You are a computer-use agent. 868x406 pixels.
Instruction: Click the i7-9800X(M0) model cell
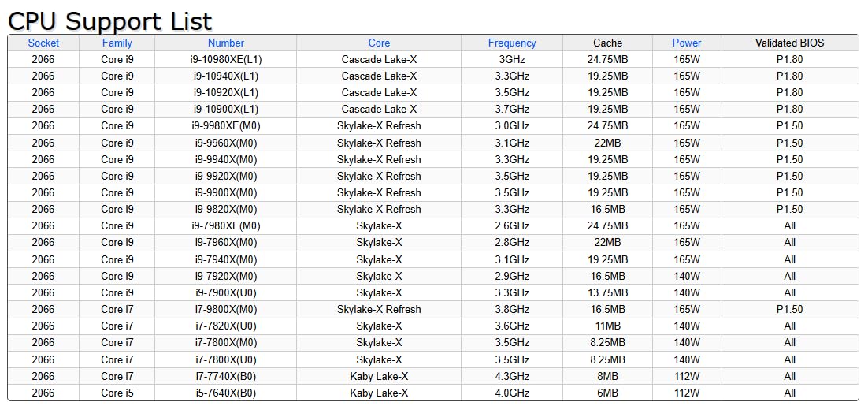point(226,309)
